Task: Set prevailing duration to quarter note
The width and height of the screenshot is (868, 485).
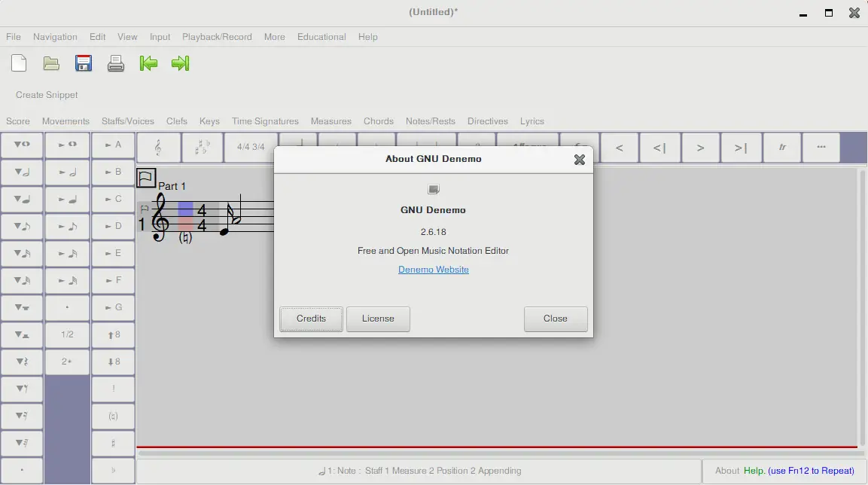Action: tap(68, 199)
